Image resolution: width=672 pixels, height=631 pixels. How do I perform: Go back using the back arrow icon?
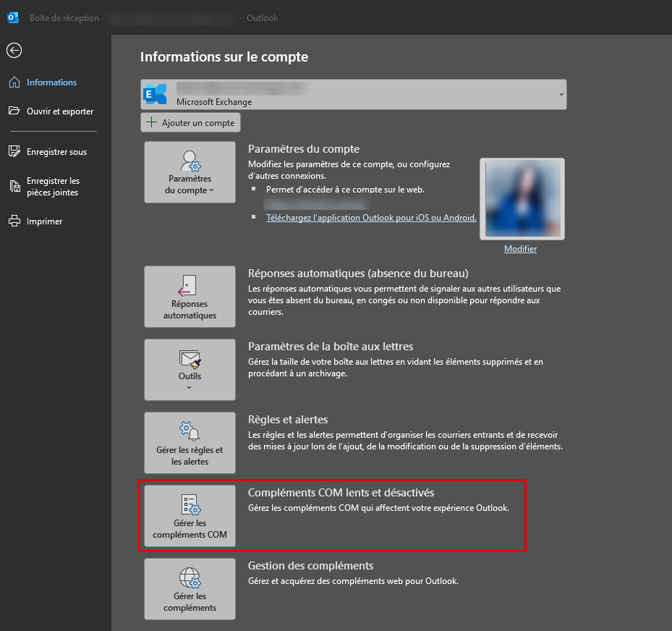pyautogui.click(x=14, y=50)
